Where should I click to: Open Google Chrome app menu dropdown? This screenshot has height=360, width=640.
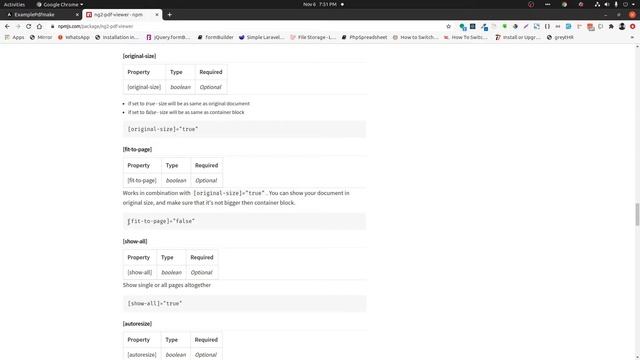point(60,4)
